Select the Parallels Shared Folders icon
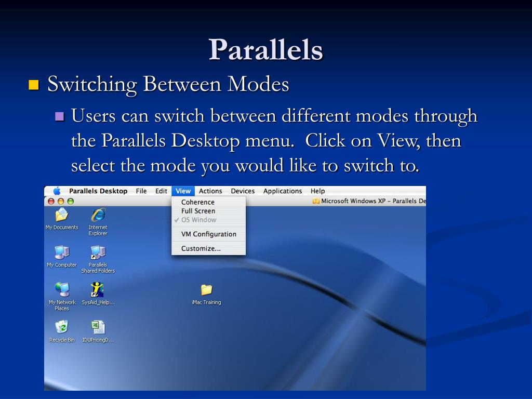The height and width of the screenshot is (399, 532). pos(98,252)
